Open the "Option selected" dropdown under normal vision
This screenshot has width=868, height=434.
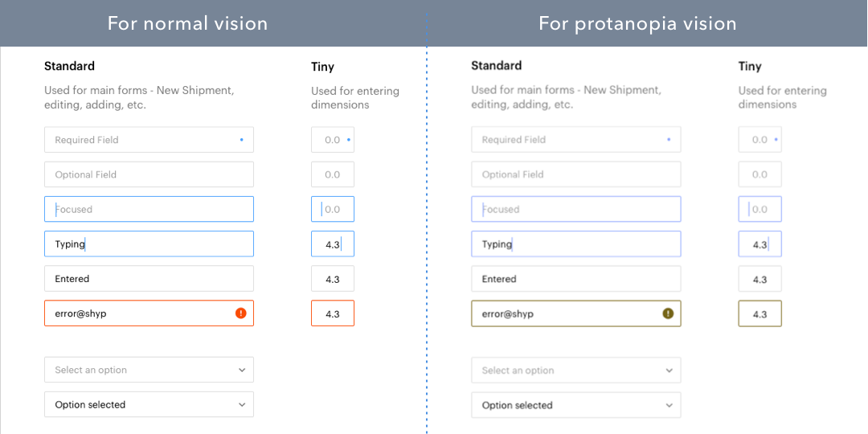point(149,404)
